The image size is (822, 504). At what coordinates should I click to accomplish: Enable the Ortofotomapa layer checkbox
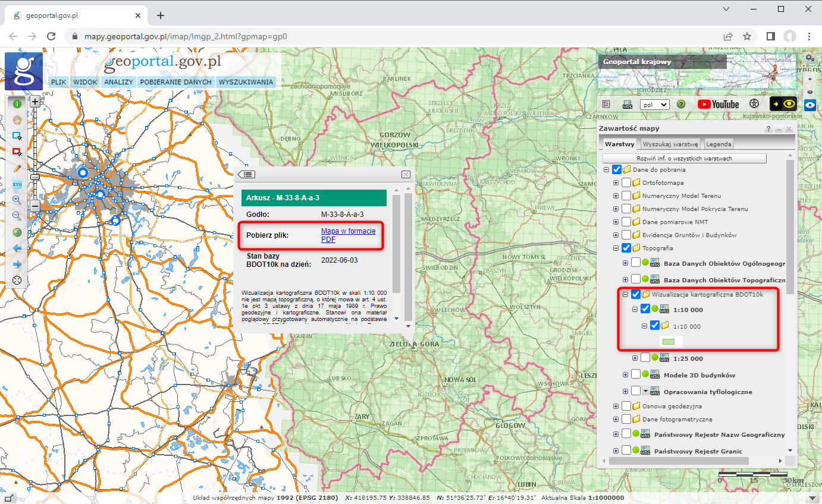[x=625, y=182]
